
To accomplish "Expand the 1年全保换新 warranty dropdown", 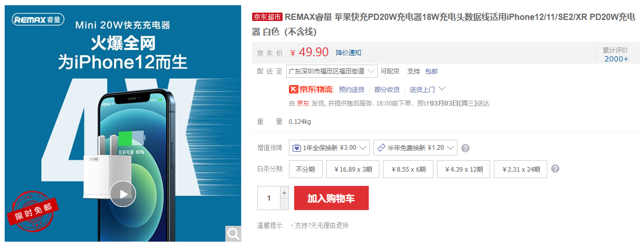I will [329, 148].
